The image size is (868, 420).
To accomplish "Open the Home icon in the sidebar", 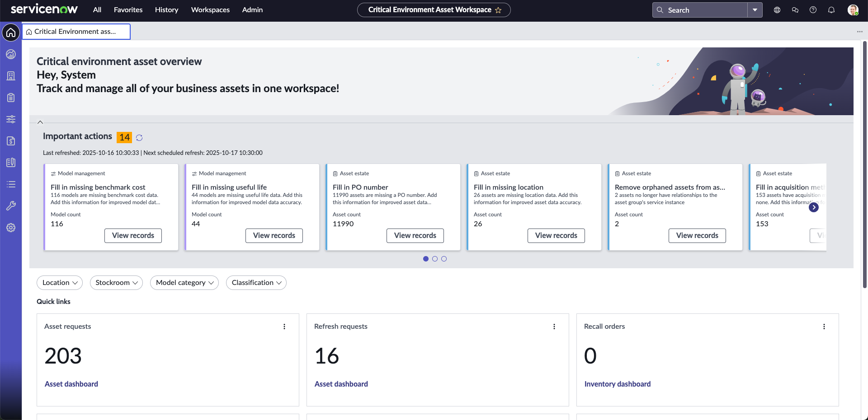I will [x=11, y=33].
